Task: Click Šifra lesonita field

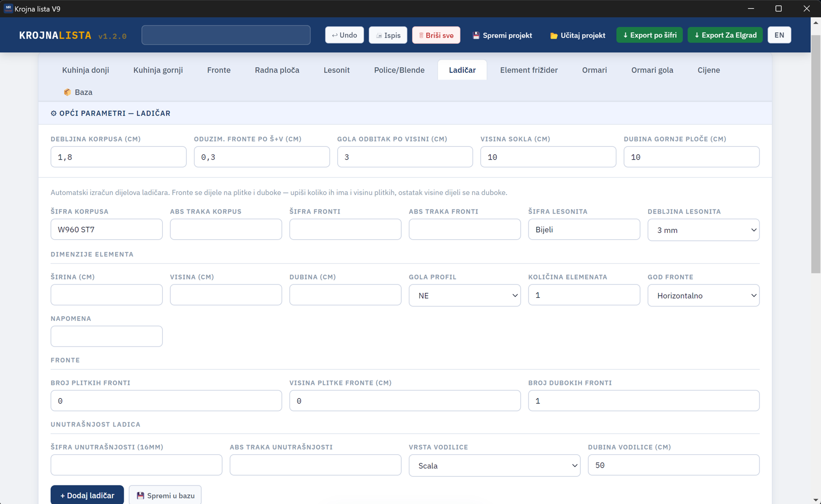Action: [x=584, y=229]
